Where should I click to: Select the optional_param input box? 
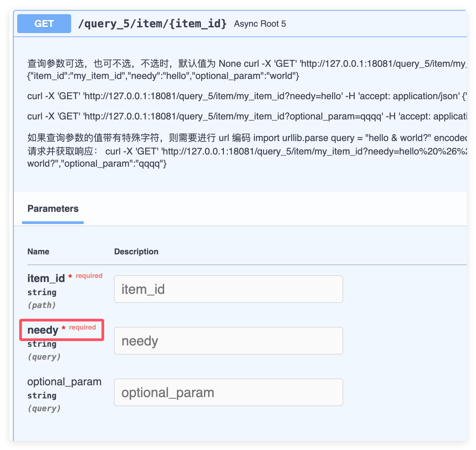[228, 392]
